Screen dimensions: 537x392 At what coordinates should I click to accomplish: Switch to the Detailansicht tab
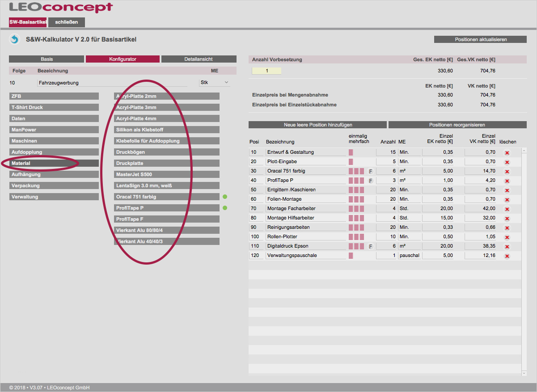[199, 59]
